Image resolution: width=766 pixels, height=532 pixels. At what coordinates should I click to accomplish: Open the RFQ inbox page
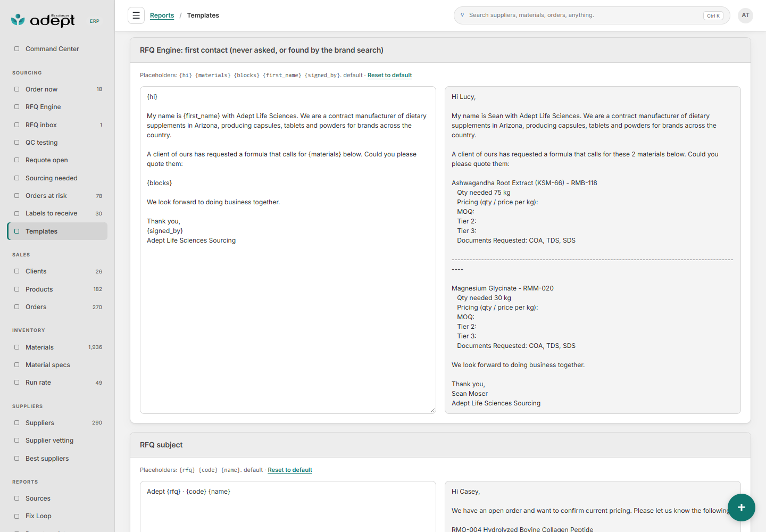[x=57, y=125]
